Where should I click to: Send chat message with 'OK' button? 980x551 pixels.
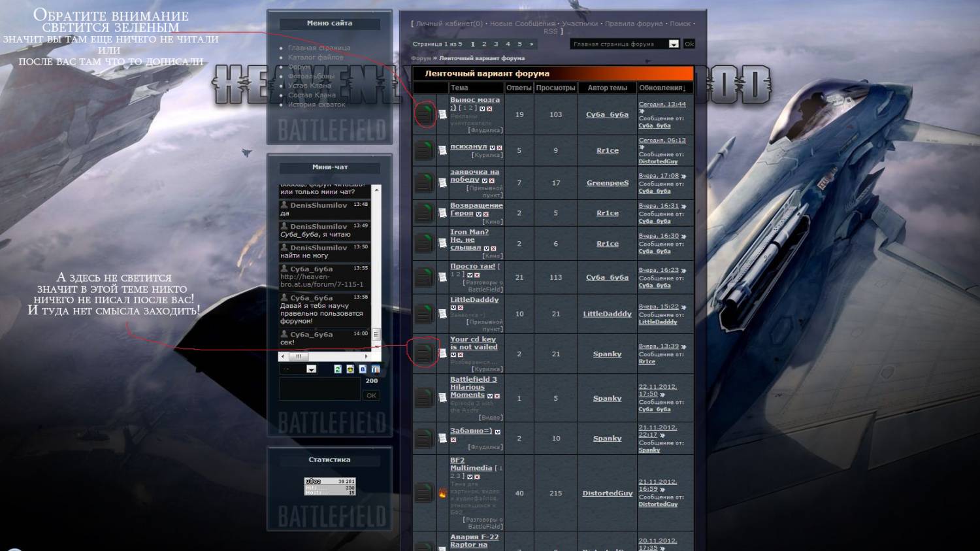371,395
